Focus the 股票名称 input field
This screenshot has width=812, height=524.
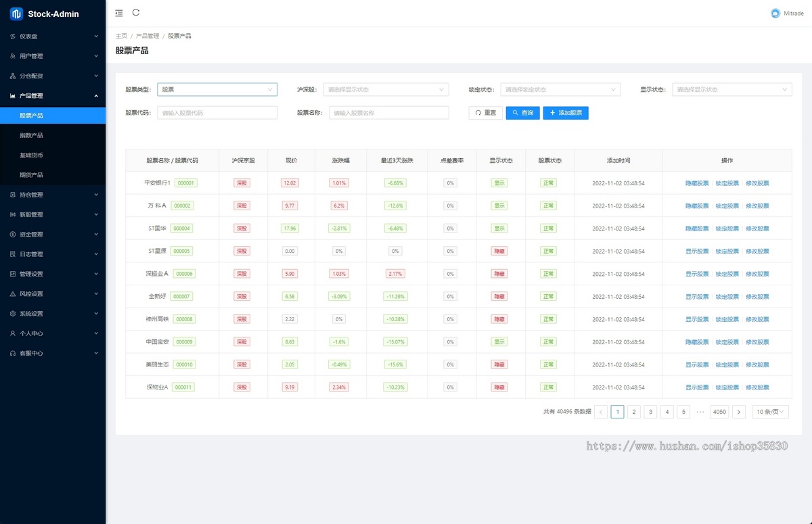click(x=389, y=113)
